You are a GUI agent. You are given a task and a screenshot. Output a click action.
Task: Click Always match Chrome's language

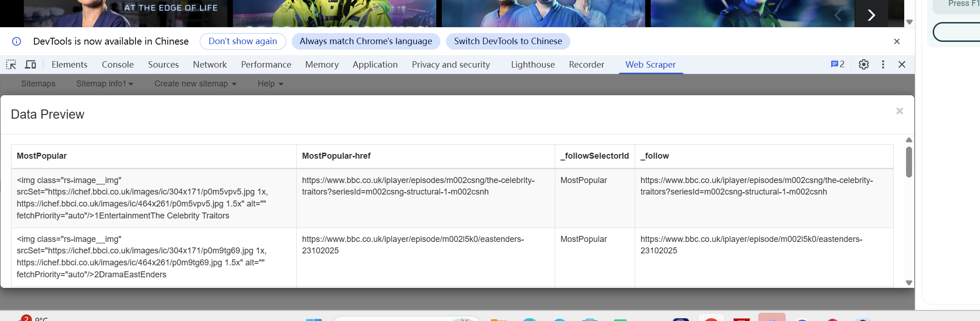pos(366,41)
